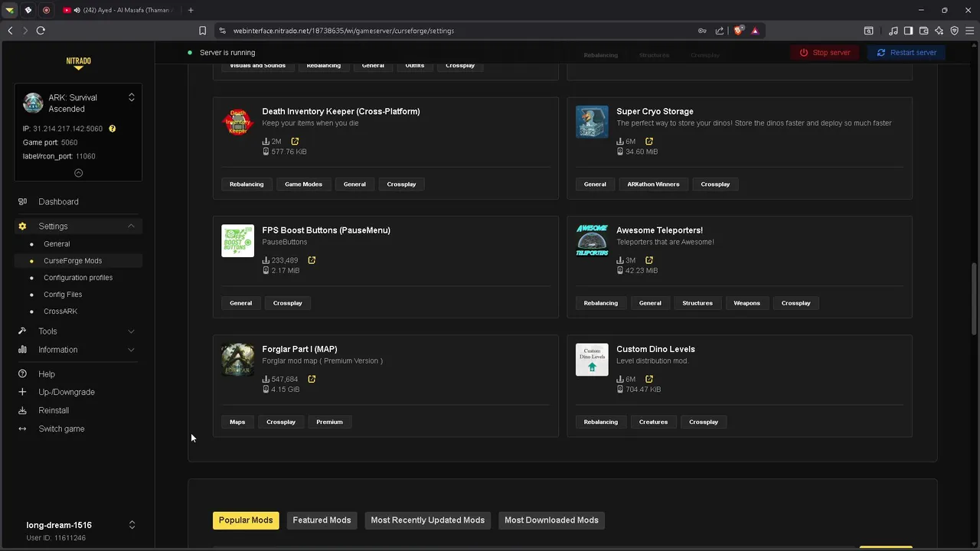This screenshot has height=551, width=980.
Task: Click the share icon in the address bar
Action: click(720, 31)
